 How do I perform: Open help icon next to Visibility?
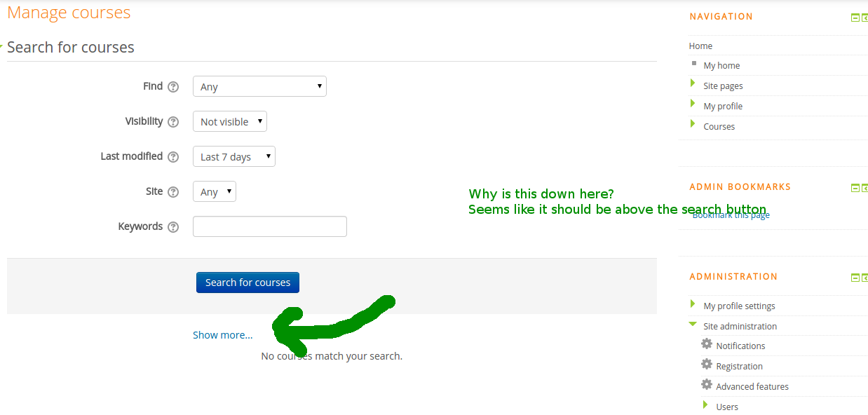click(173, 122)
